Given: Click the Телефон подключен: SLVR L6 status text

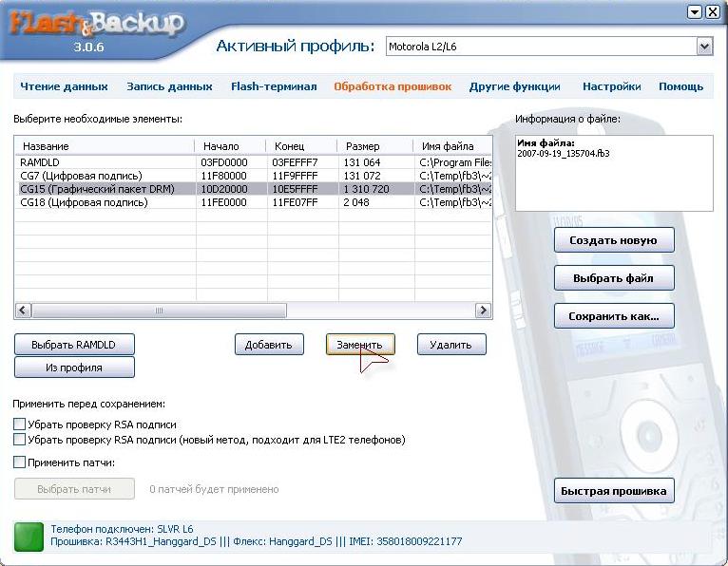Looking at the screenshot, I should [122, 529].
